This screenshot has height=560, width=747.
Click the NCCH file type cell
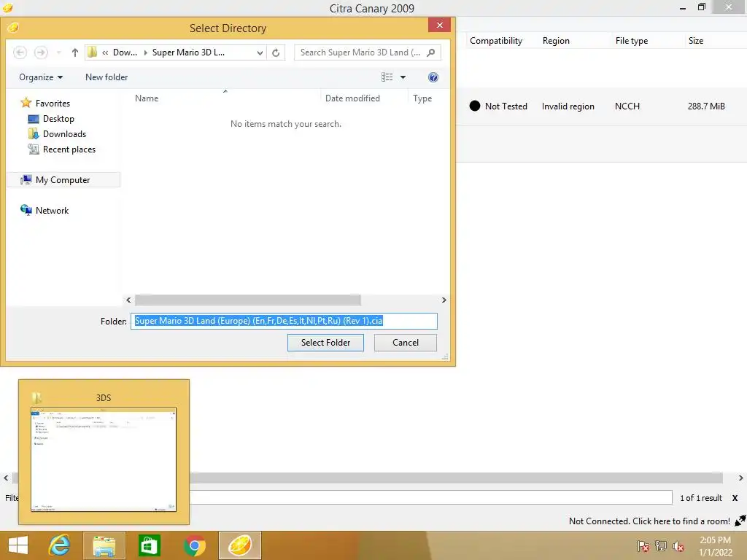[x=627, y=106]
